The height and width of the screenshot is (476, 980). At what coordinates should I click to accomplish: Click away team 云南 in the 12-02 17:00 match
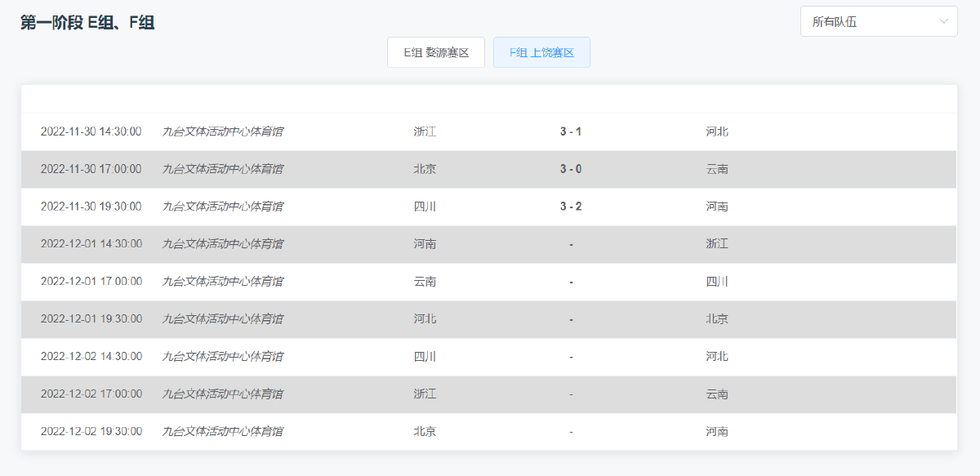[x=717, y=394]
